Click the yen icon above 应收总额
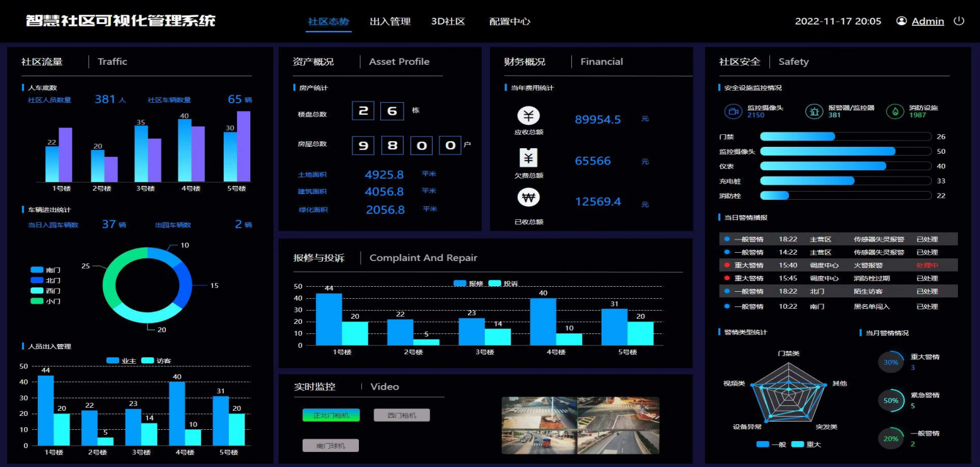The image size is (980, 467). point(528,116)
